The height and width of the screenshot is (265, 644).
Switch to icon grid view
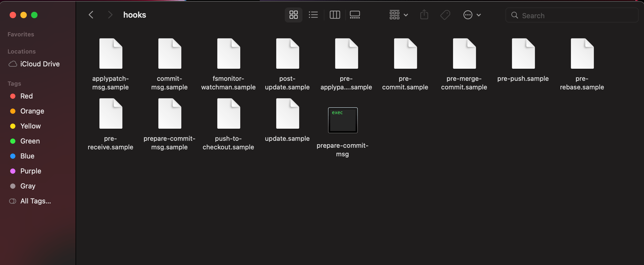point(294,15)
